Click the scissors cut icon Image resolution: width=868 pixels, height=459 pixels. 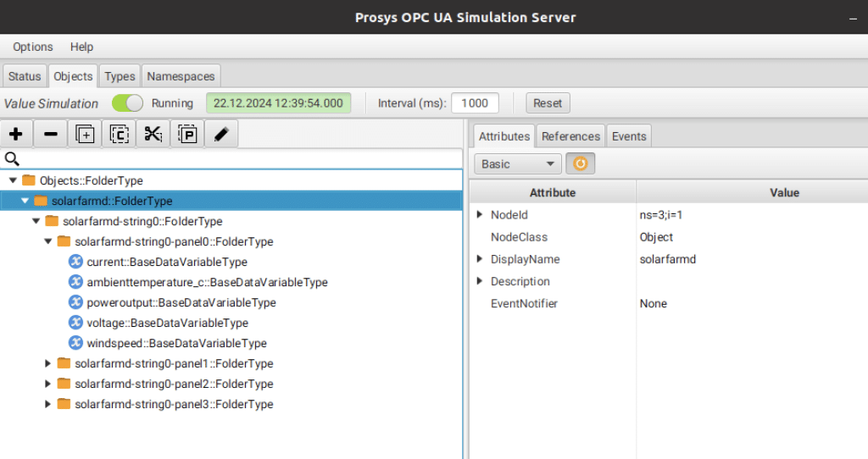pos(153,134)
